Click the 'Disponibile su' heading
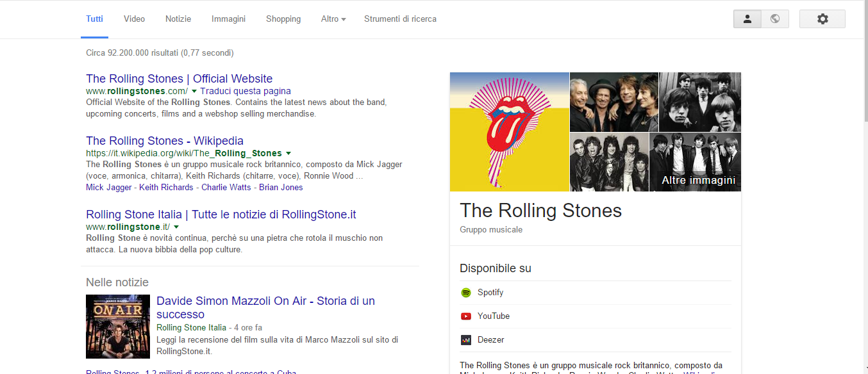The width and height of the screenshot is (868, 374). coord(496,268)
